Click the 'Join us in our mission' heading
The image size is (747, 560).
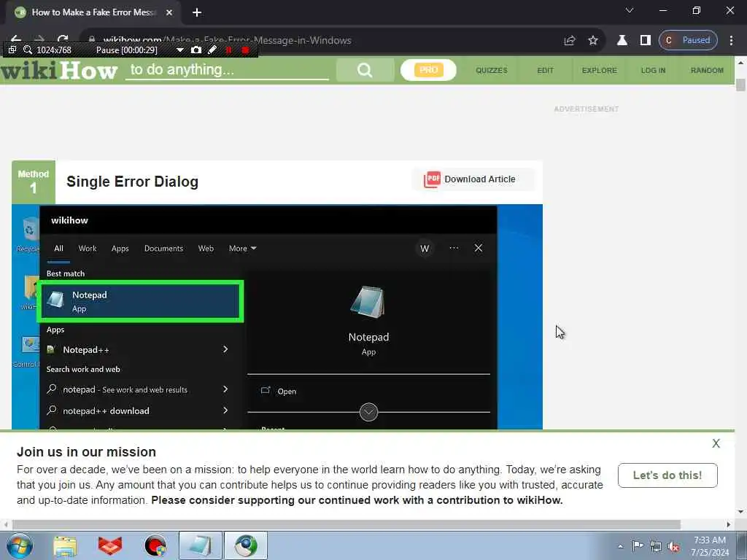(x=86, y=452)
